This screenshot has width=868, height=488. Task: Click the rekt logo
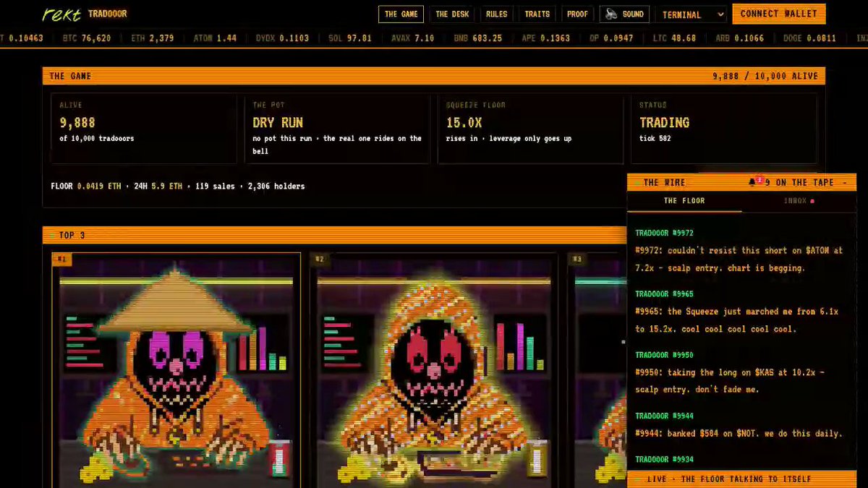tap(61, 14)
